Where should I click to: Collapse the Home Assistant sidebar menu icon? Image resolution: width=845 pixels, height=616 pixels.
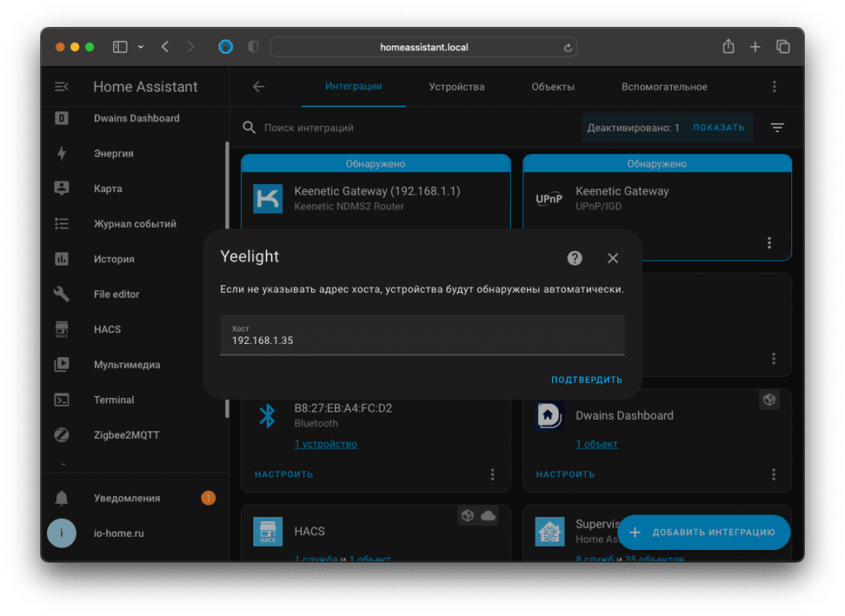tap(61, 87)
